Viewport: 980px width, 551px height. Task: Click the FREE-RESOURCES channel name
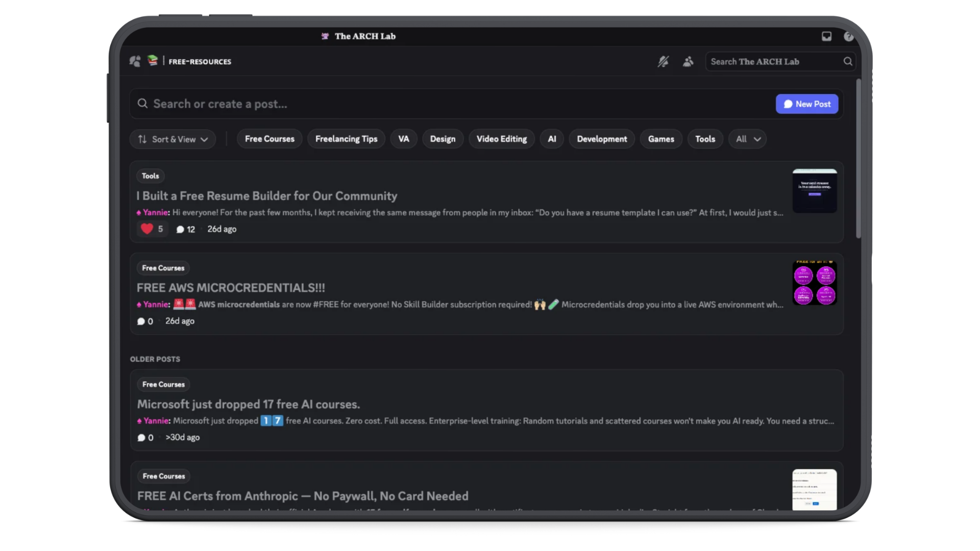point(200,62)
